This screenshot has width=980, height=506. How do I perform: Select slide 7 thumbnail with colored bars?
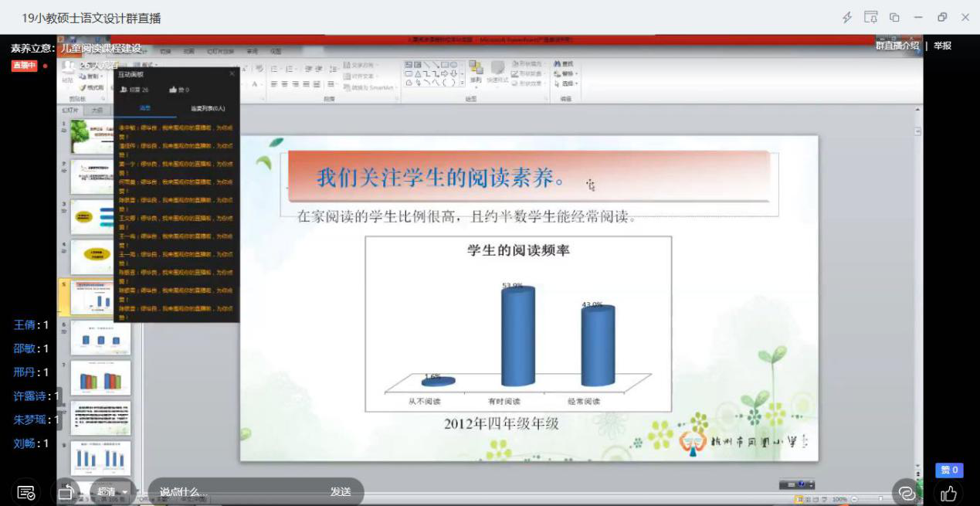pos(100,379)
